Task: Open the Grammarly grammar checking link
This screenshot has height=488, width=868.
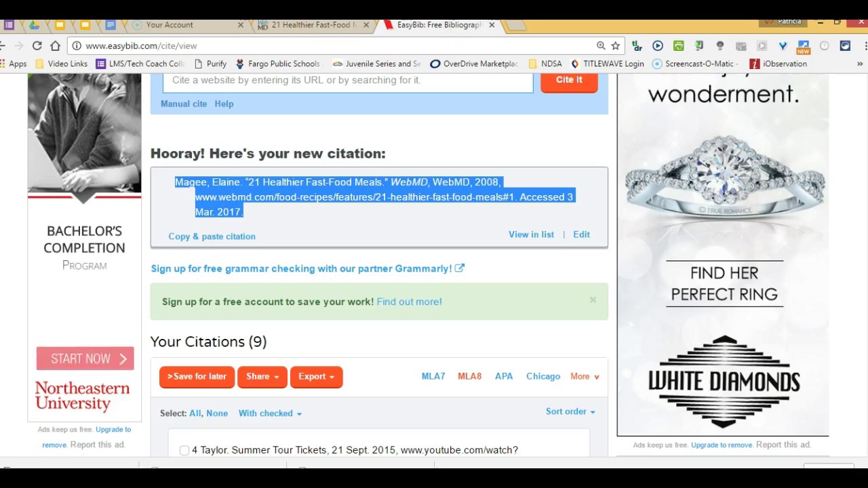Action: [302, 268]
